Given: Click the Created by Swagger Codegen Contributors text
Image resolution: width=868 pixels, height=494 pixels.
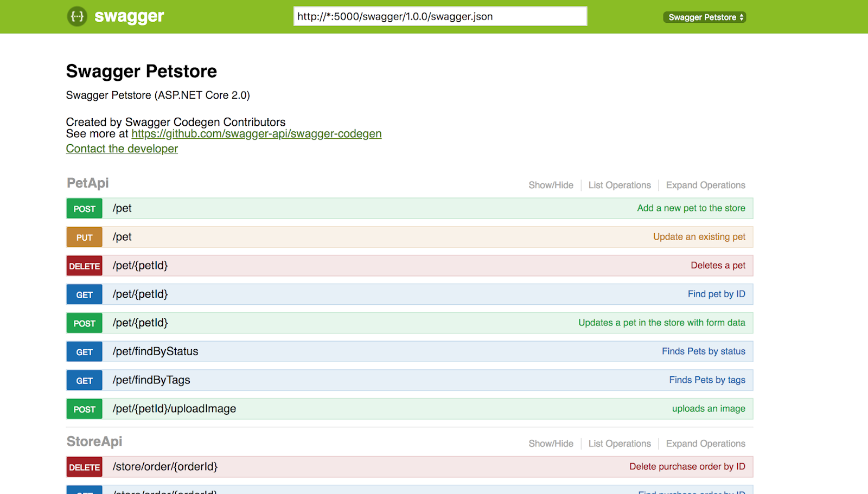Looking at the screenshot, I should pos(176,122).
